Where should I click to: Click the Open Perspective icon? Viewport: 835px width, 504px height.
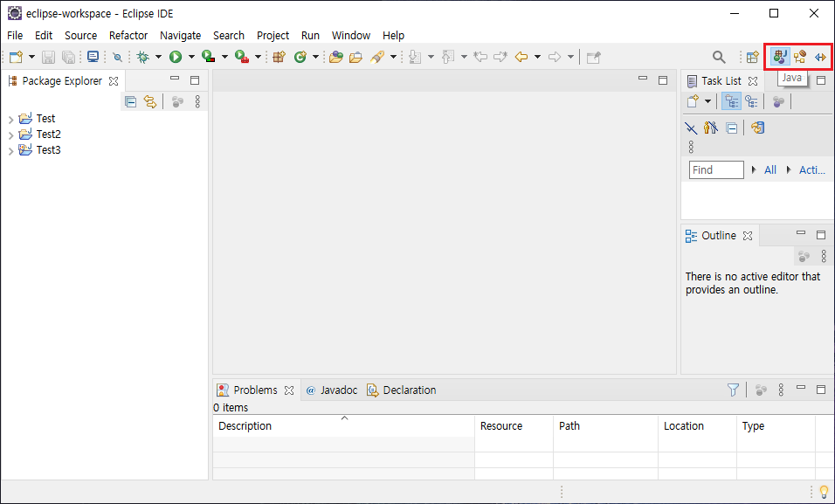pos(752,57)
